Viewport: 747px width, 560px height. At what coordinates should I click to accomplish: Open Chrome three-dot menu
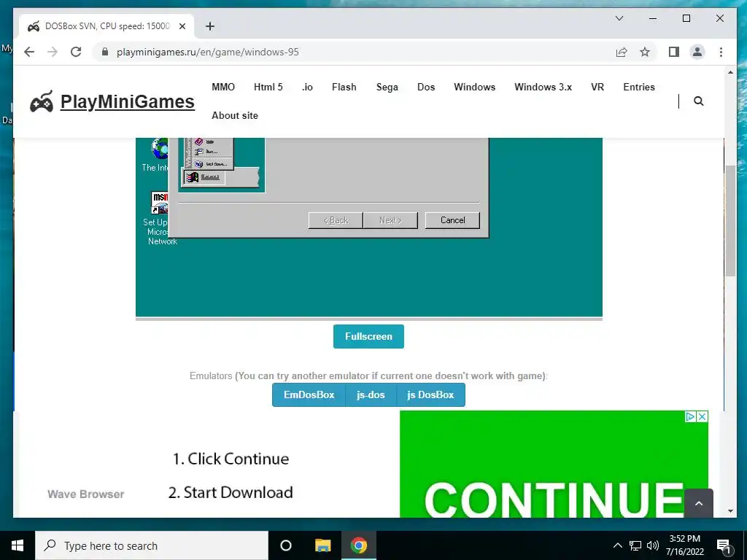tap(721, 52)
